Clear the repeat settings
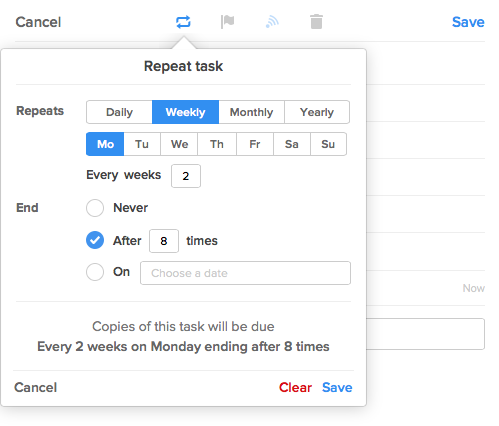This screenshot has height=426, width=499. coord(295,387)
